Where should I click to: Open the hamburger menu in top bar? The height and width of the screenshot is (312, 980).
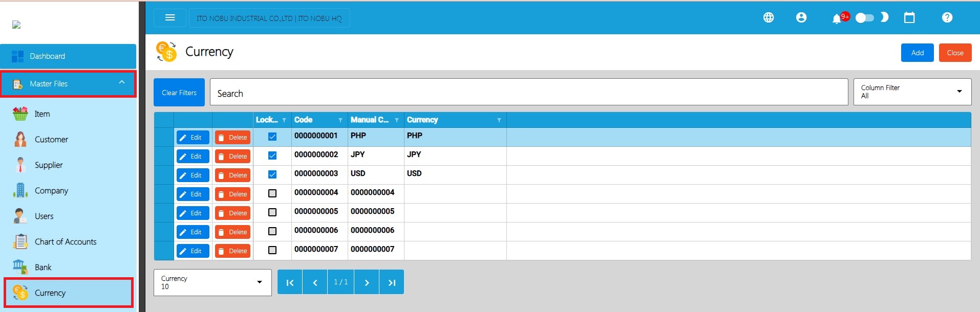coord(170,18)
